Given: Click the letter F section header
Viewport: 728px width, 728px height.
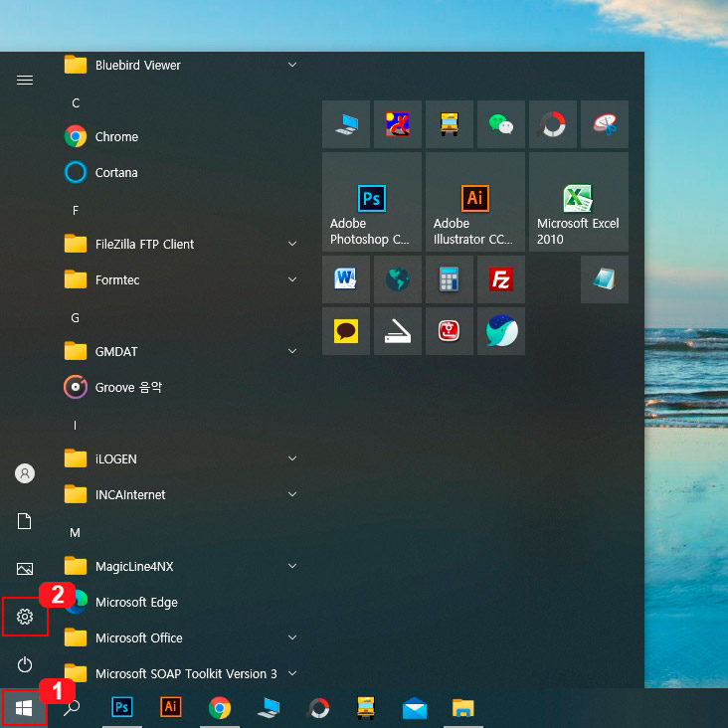Looking at the screenshot, I should (x=76, y=210).
